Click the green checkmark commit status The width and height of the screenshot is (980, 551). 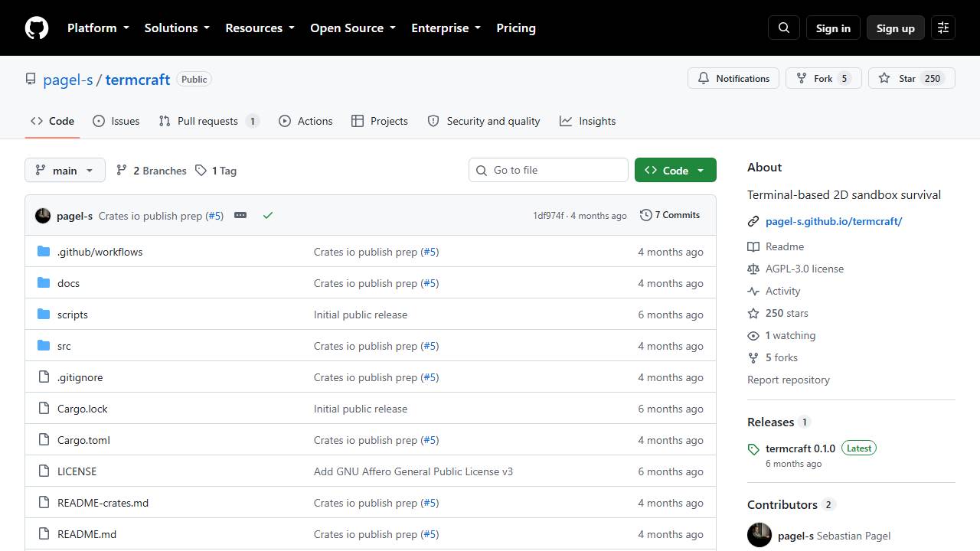tap(268, 215)
